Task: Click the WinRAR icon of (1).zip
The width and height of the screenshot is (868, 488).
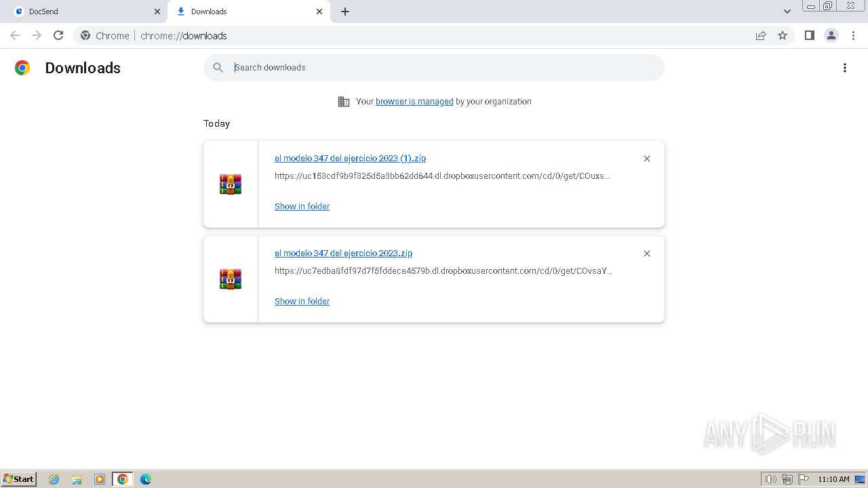Action: point(231,184)
